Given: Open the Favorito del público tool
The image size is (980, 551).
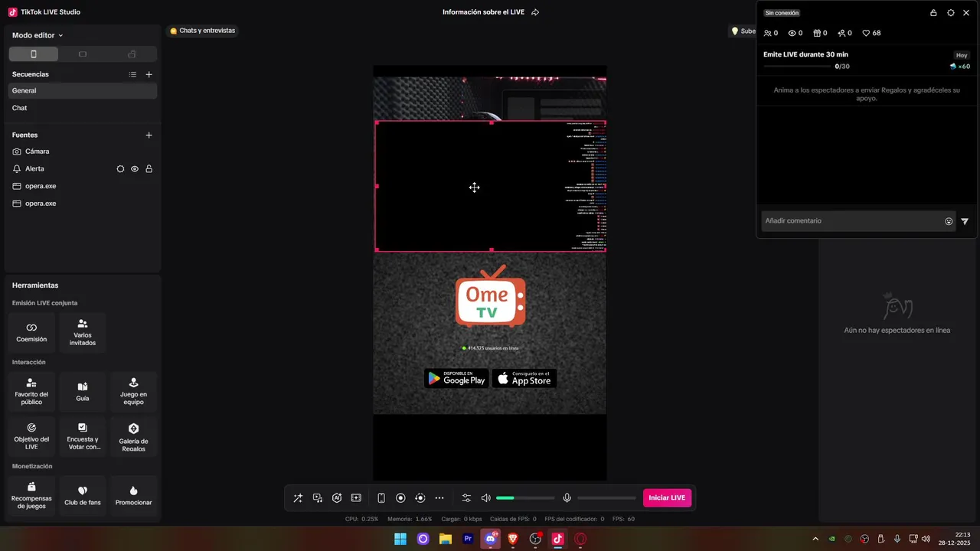Looking at the screenshot, I should (x=31, y=392).
